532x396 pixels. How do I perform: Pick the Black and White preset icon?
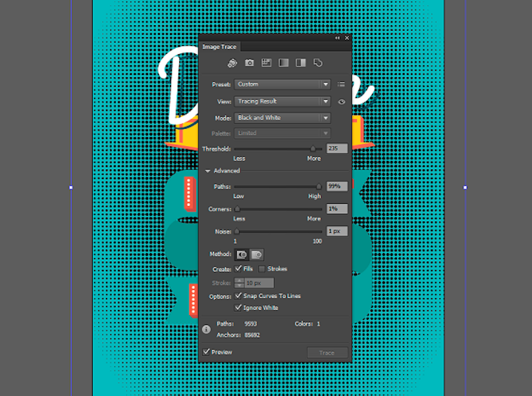pos(301,63)
